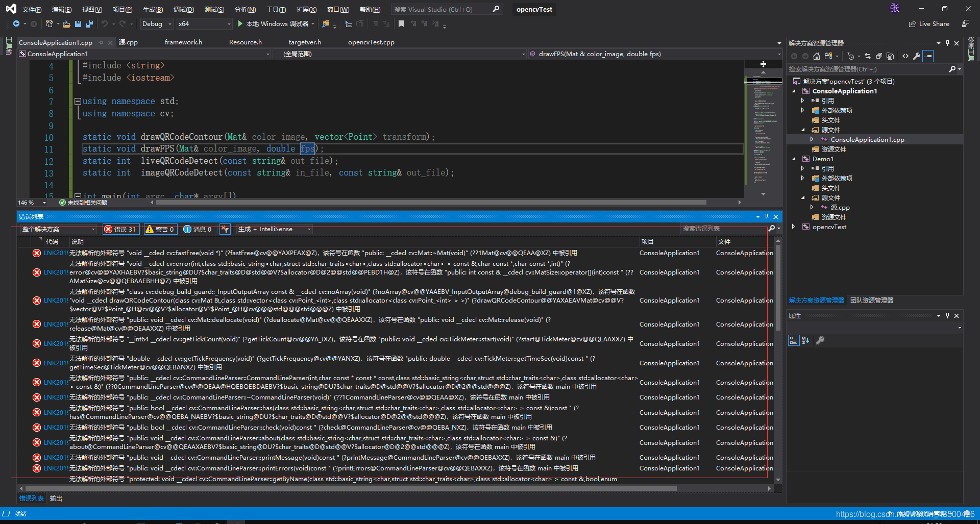Open the drawFPS member navigation dropdown

[655, 54]
